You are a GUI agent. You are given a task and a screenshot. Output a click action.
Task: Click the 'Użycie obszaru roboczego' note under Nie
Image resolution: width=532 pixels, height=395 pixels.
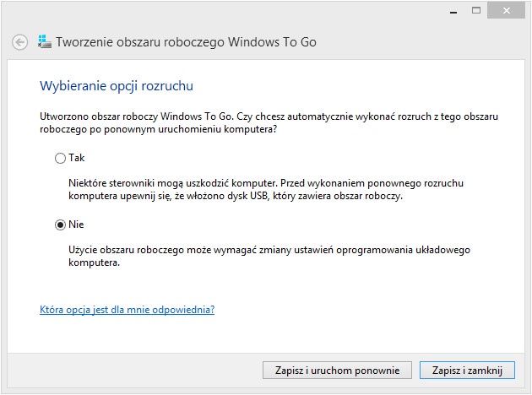point(269,256)
